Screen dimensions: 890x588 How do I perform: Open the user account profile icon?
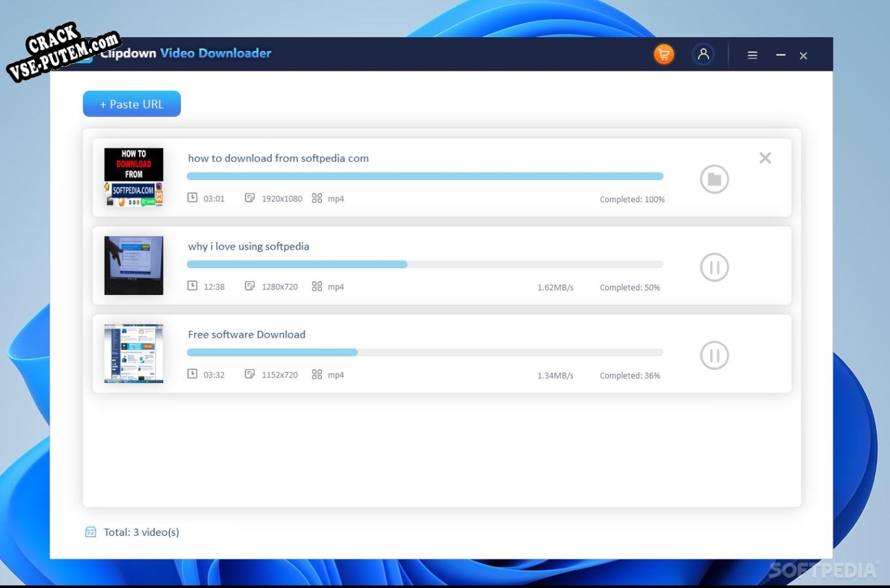pos(703,55)
